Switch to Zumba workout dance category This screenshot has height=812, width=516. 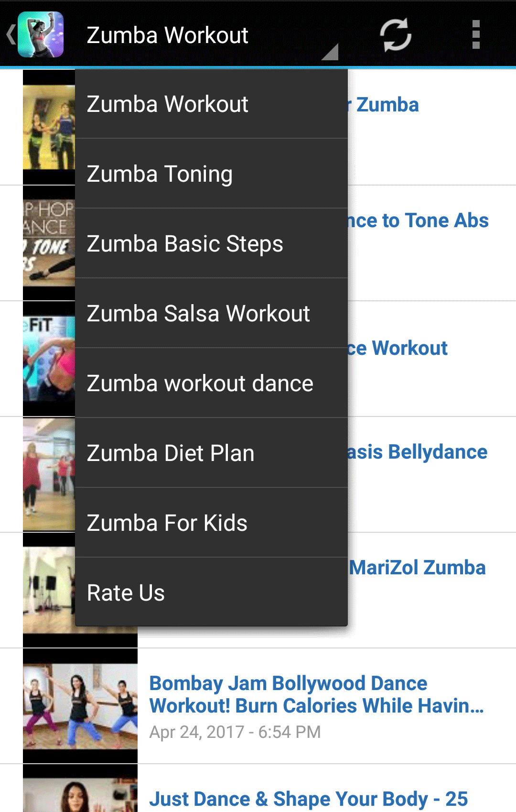[211, 384]
